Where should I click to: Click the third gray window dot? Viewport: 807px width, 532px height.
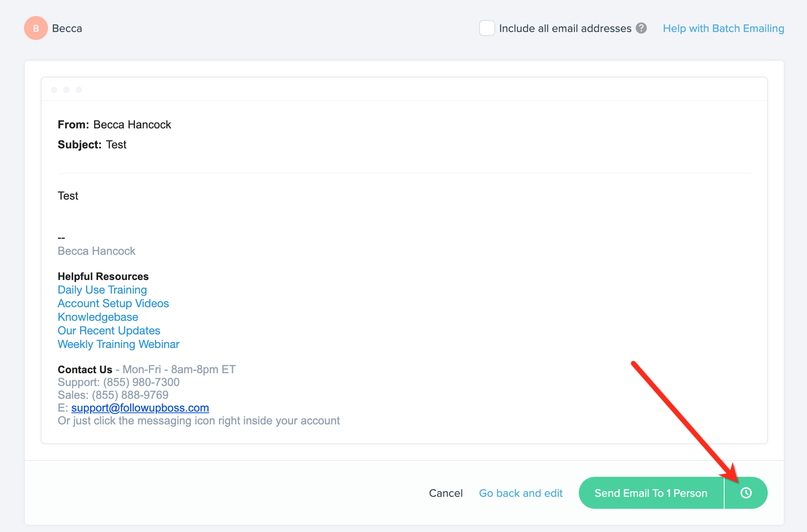click(79, 90)
